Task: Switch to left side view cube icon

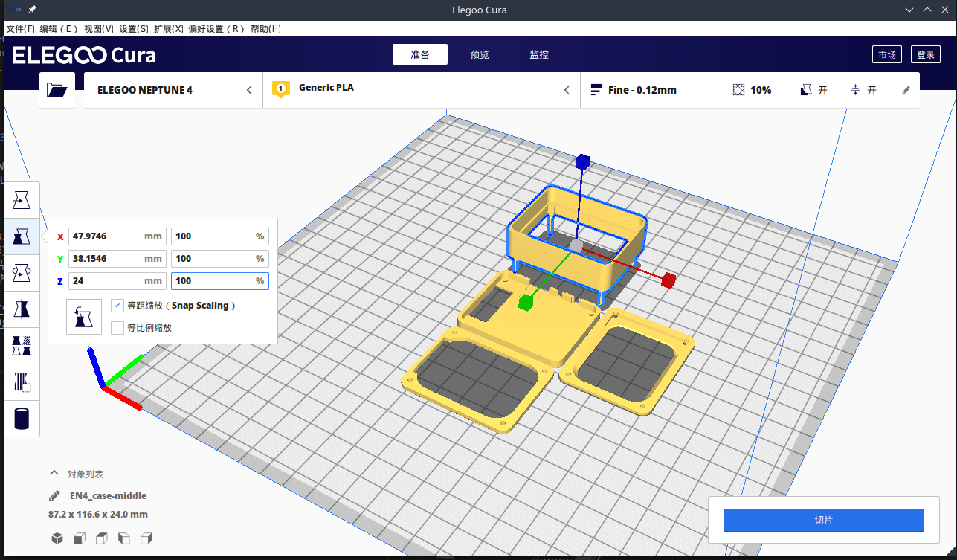Action: click(x=124, y=538)
